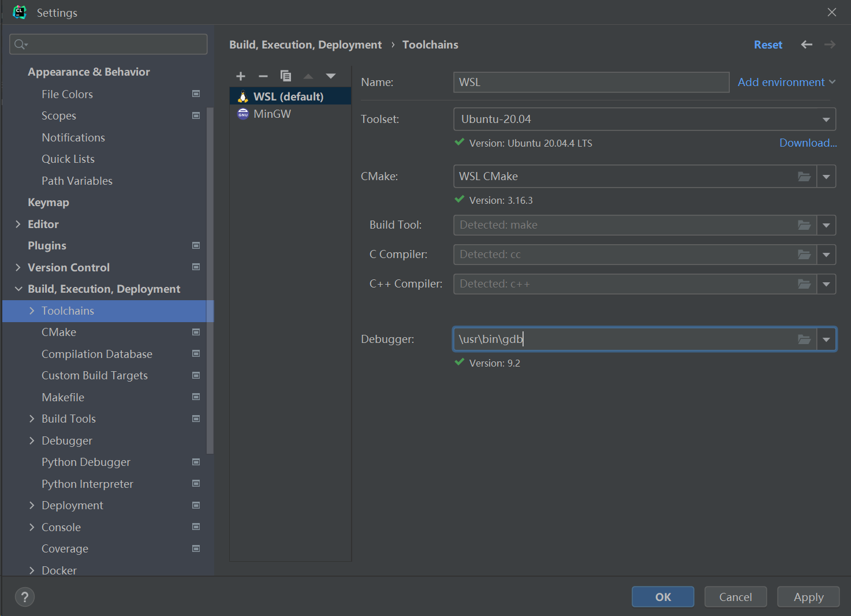Screen dimensions: 851x616
Task: Open the Keymap settings page
Action: tap(48, 202)
